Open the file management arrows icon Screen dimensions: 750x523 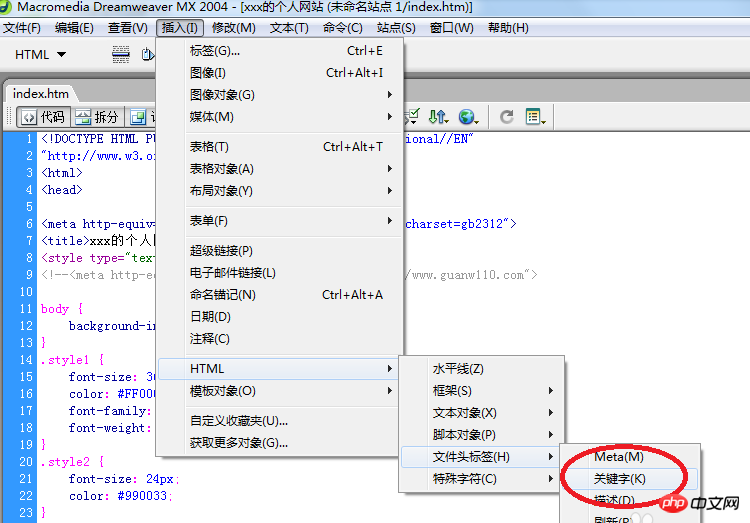click(438, 117)
